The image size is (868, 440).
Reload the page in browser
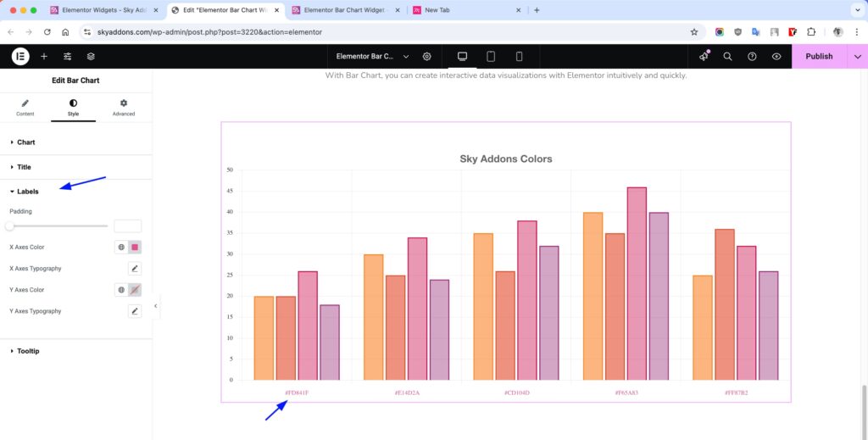click(47, 32)
